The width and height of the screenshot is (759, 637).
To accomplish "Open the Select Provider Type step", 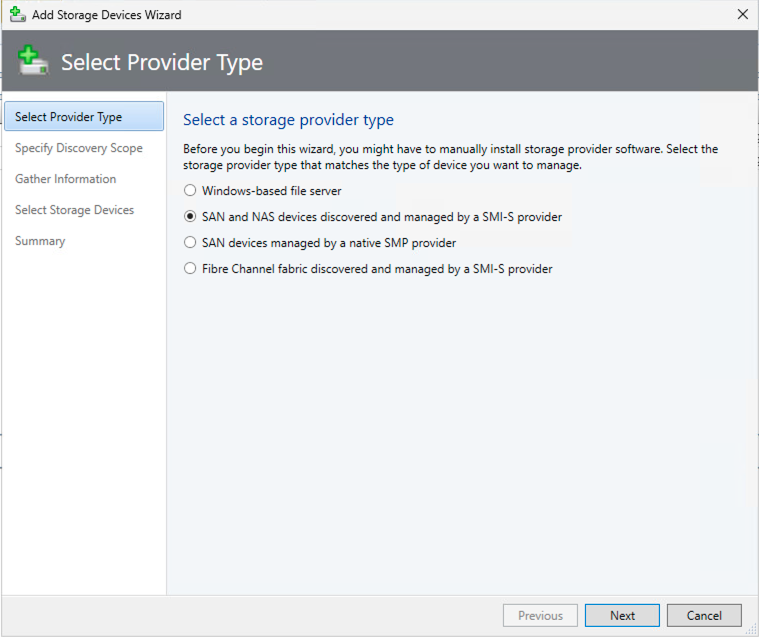I will tap(69, 117).
